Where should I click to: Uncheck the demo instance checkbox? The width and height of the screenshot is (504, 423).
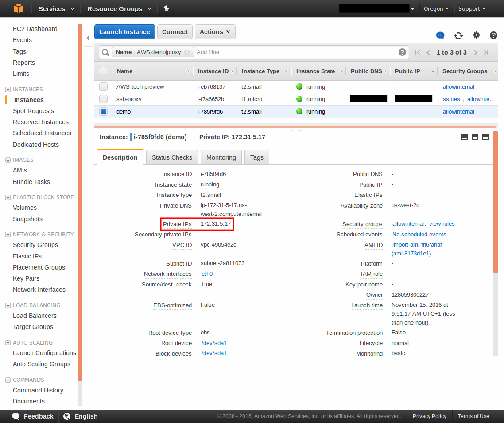103,112
